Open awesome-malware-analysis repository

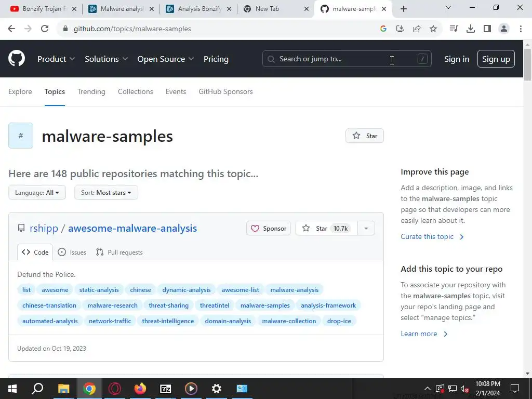coord(132,229)
